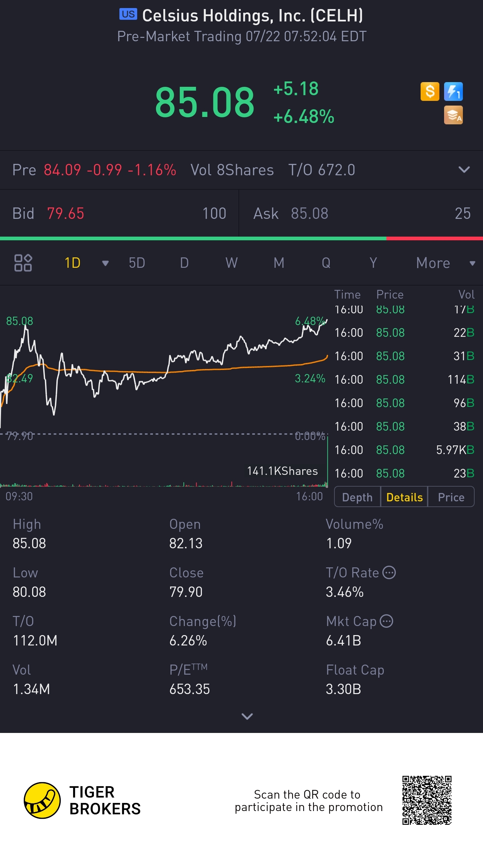Tap the Float Cap value 3.30B
This screenshot has width=483, height=868.
(x=343, y=689)
